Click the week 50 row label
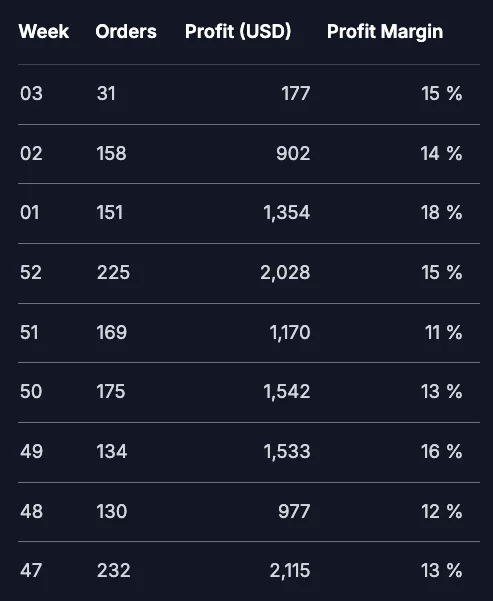This screenshot has height=601, width=493. tap(31, 392)
